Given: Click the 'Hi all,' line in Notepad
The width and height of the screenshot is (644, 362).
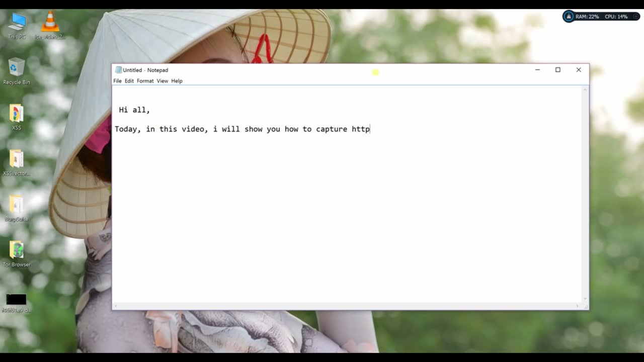Looking at the screenshot, I should tap(134, 110).
